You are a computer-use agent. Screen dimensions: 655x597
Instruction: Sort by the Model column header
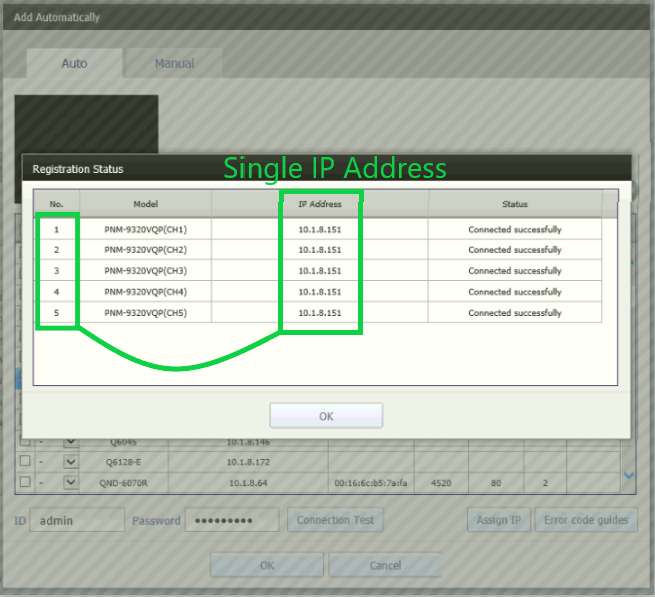(145, 204)
